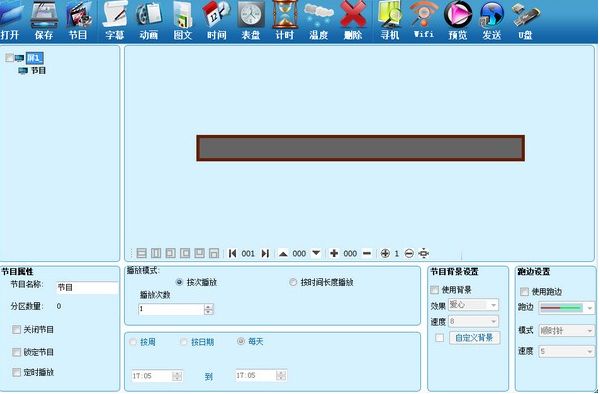Enable the 关闭节目 checkbox

click(16, 329)
